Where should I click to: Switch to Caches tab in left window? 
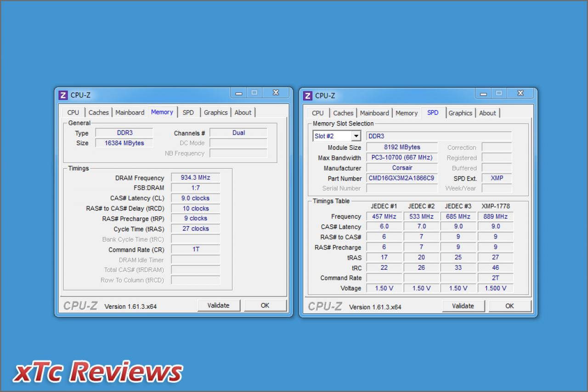(x=99, y=113)
